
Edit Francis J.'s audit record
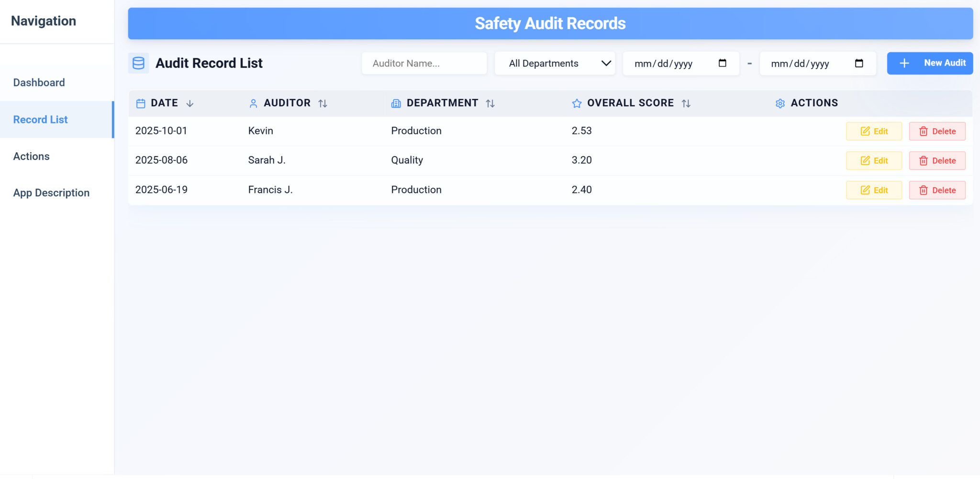pos(874,190)
